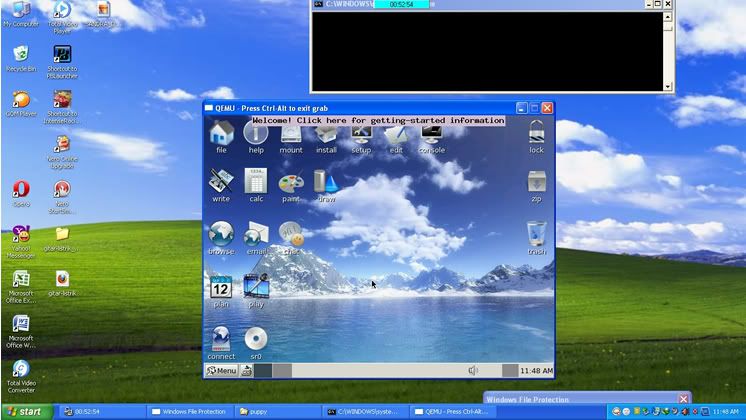Close the Windows File Protection popup
Image resolution: width=746 pixels, height=420 pixels.
(684, 399)
